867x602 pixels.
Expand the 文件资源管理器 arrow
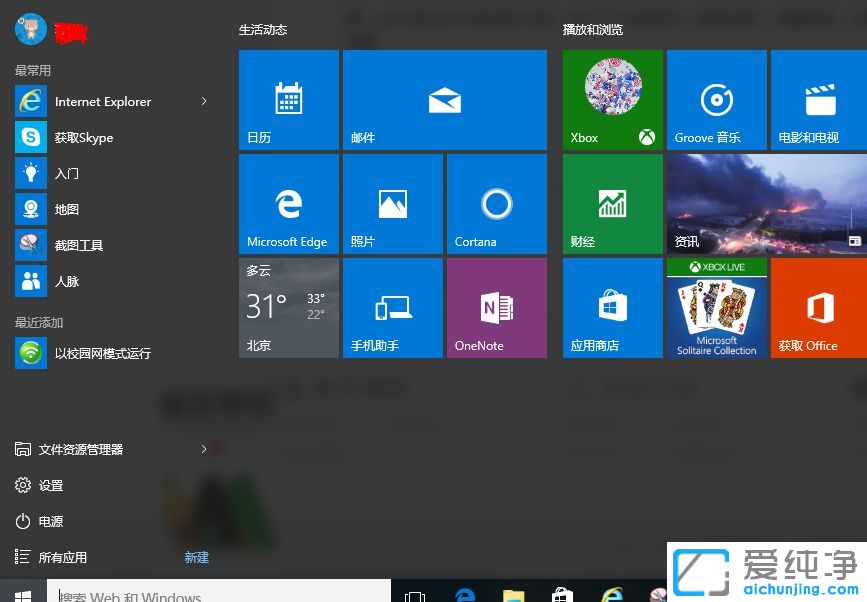click(204, 449)
